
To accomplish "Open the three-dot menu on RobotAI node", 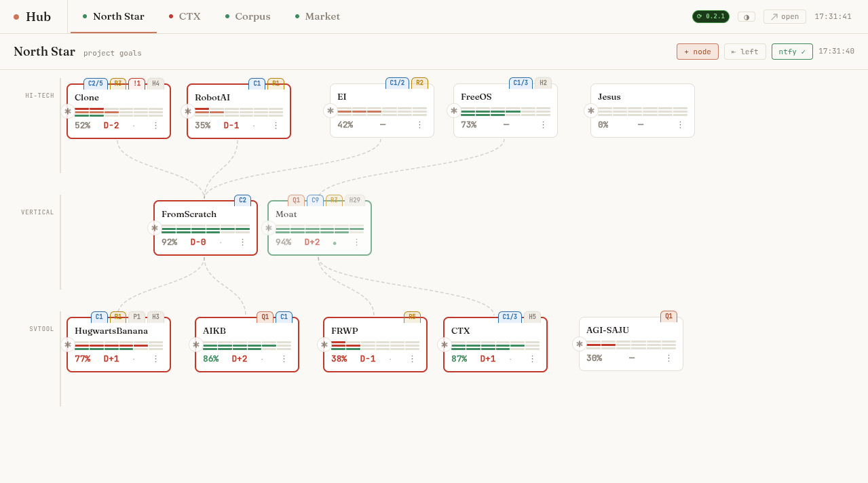I will pos(276,125).
